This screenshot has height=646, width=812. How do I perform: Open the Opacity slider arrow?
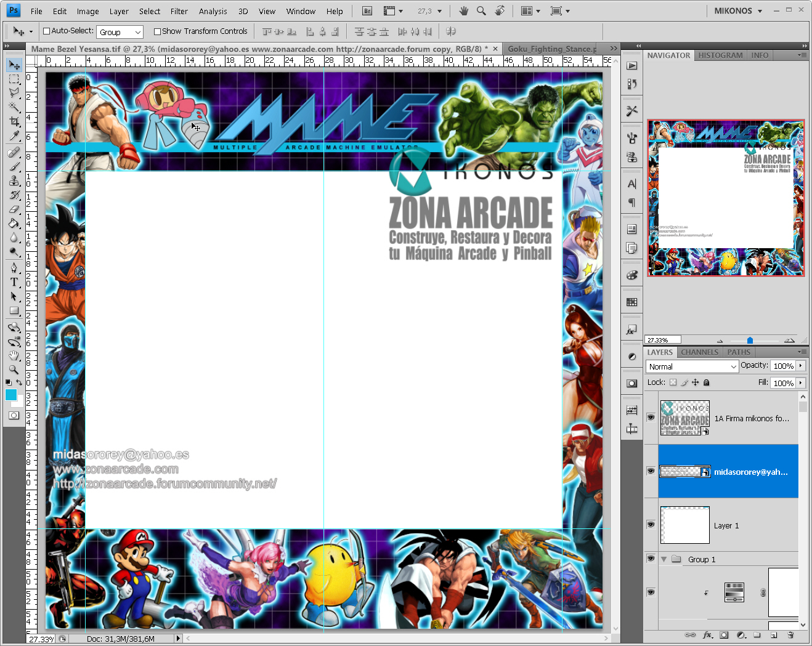(800, 366)
